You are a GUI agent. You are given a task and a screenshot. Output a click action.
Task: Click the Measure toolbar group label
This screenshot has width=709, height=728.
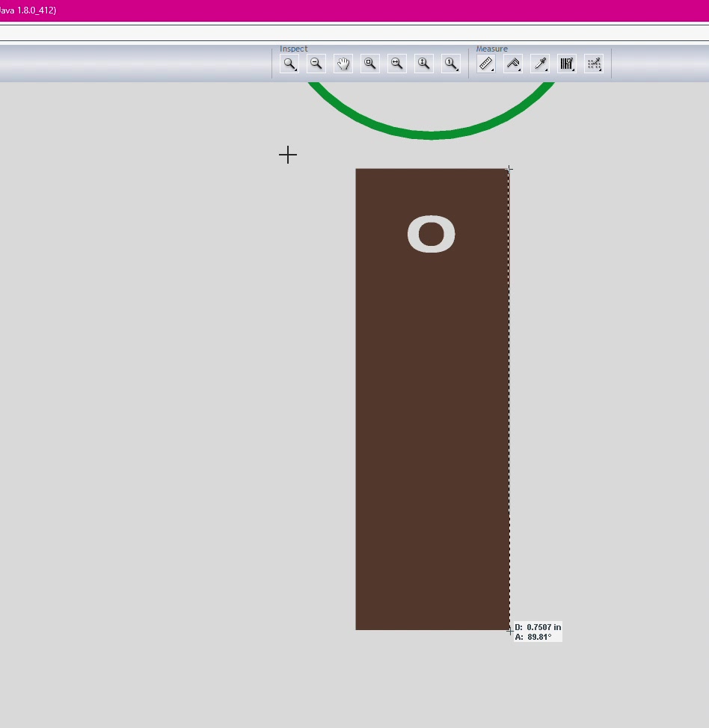click(491, 49)
